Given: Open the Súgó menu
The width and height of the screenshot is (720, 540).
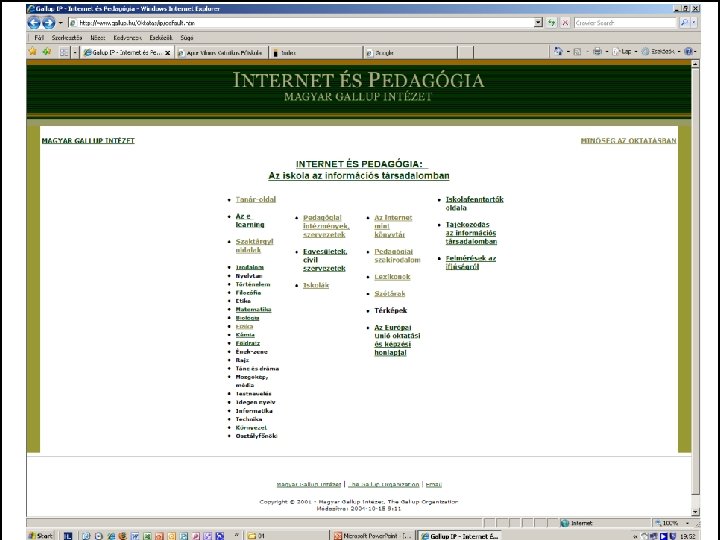Looking at the screenshot, I should 187,38.
